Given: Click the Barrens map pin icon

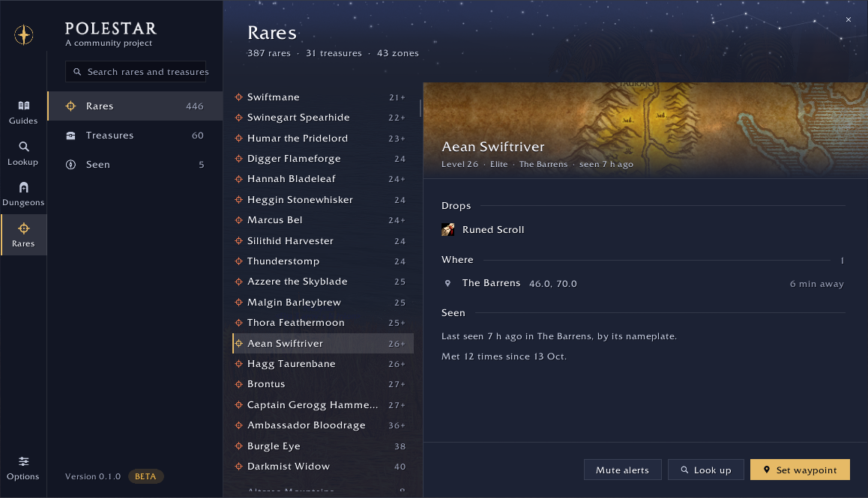Looking at the screenshot, I should (447, 283).
